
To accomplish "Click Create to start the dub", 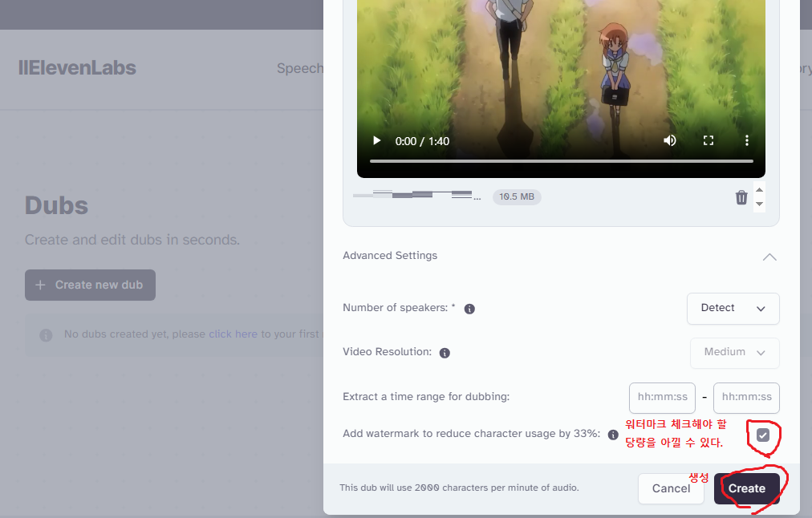I will pyautogui.click(x=746, y=488).
